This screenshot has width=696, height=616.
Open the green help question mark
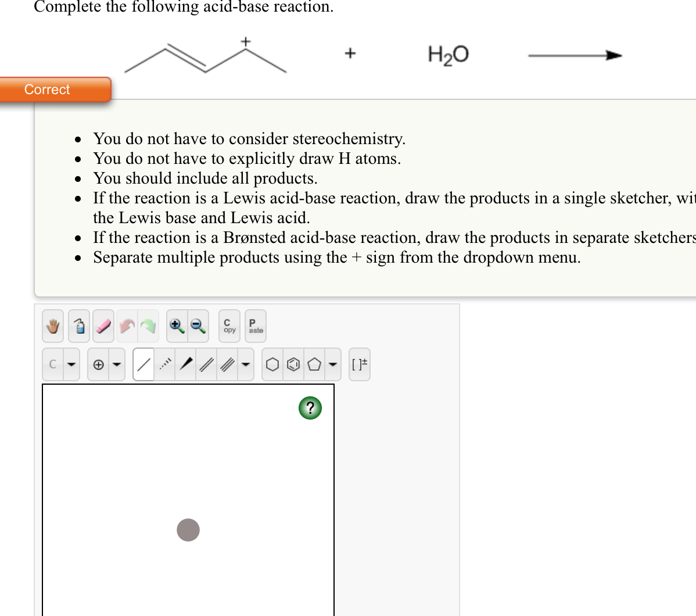[310, 408]
